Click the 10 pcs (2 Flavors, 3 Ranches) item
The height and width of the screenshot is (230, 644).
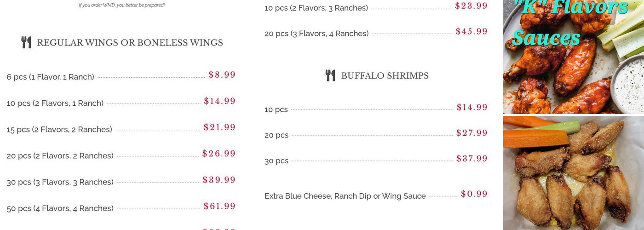coord(316,8)
